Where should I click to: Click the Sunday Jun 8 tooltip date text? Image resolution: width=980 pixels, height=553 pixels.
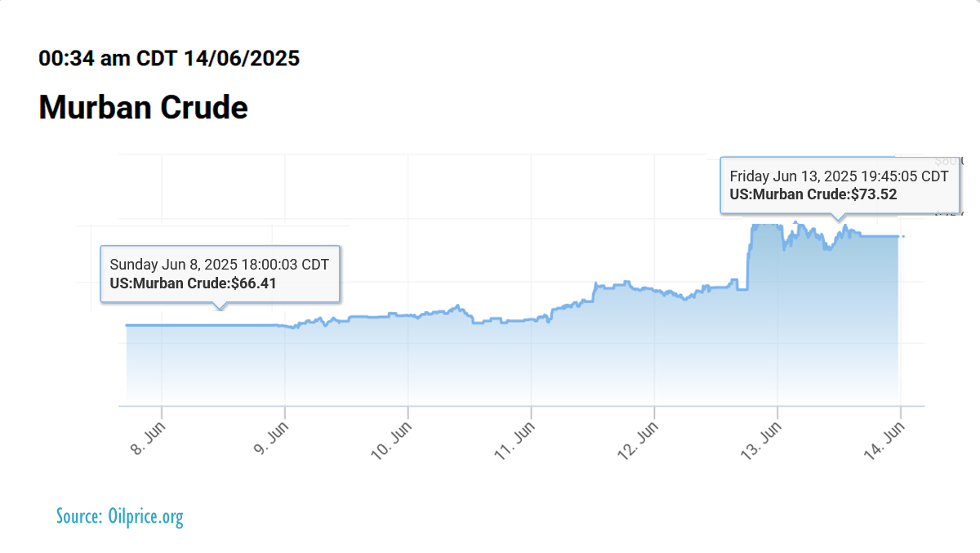[x=220, y=265]
